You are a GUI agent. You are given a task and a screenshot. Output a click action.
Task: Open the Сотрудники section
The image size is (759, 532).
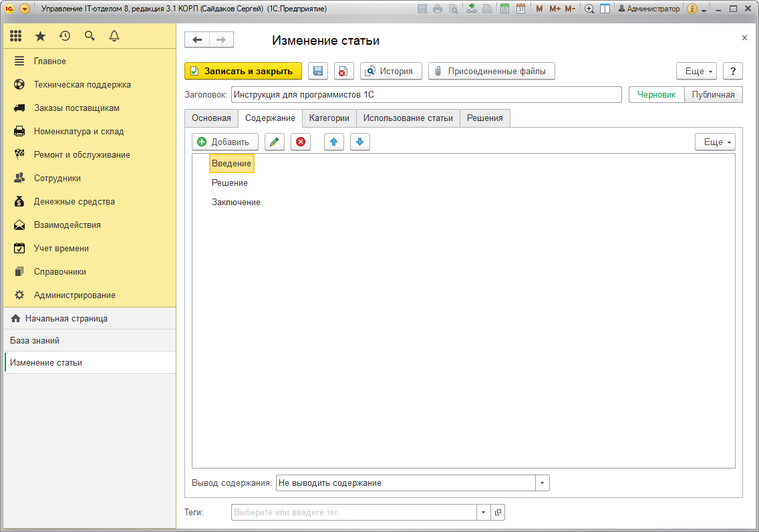pos(90,178)
